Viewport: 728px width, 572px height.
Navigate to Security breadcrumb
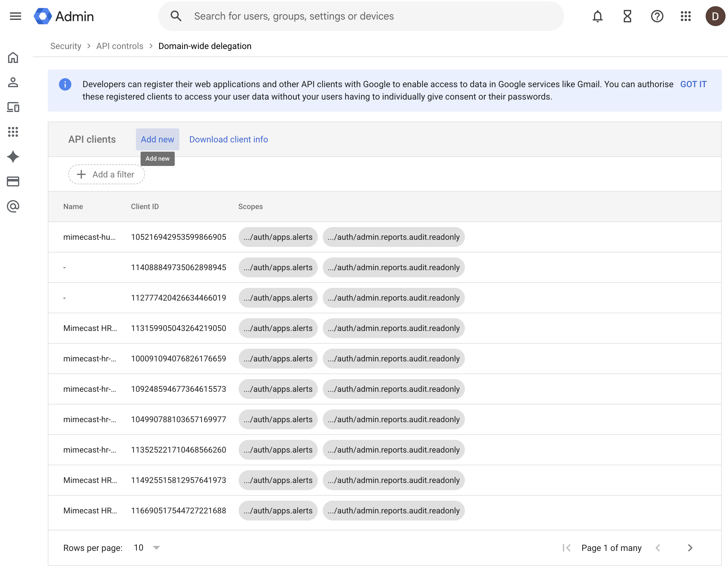[x=66, y=46]
